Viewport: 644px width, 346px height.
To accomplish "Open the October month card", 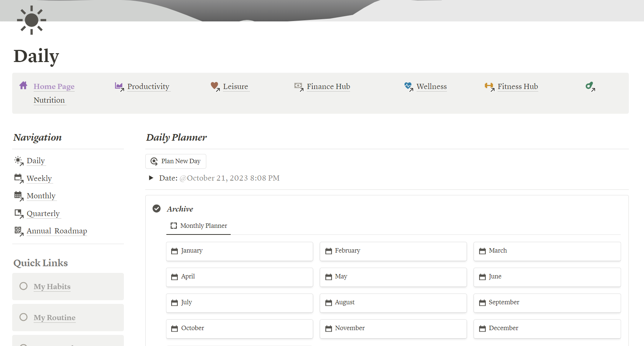I will 240,328.
